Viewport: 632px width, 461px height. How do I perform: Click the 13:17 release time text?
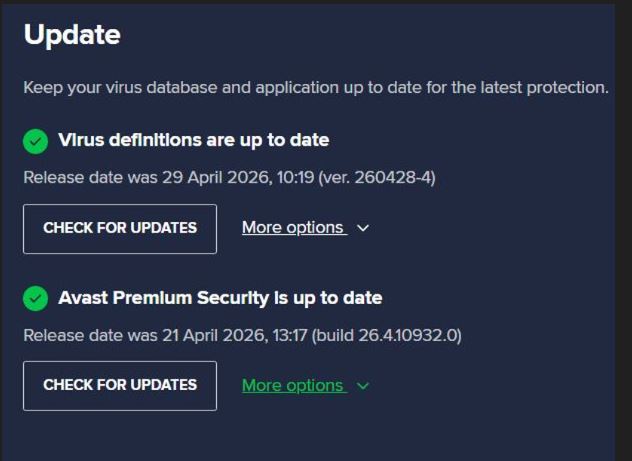point(290,335)
